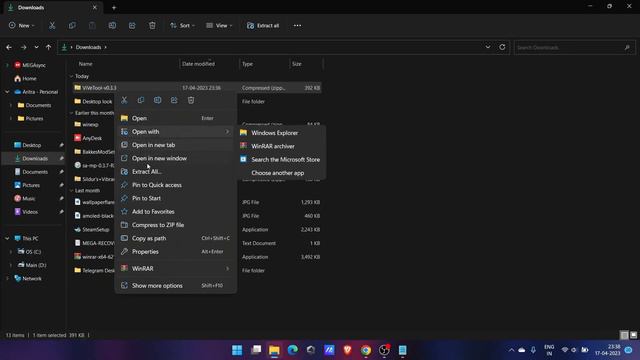Choose Open in new tab
This screenshot has width=640, height=360.
click(x=176, y=145)
